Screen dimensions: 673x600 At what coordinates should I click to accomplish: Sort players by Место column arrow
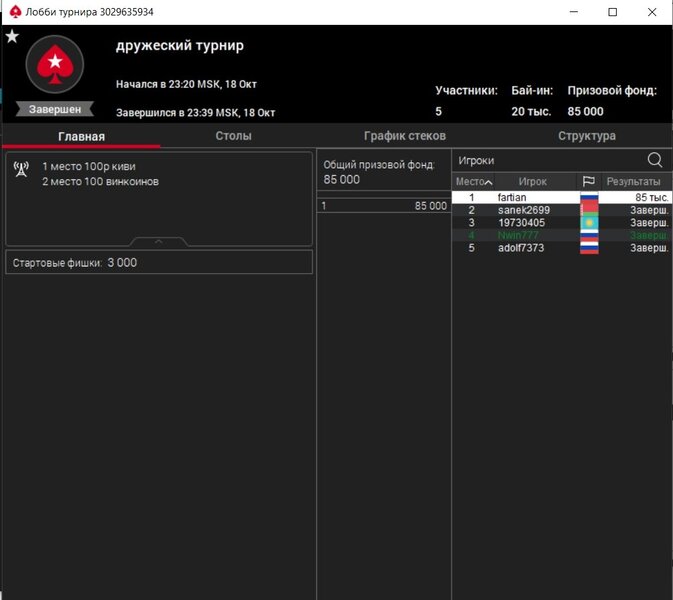click(x=488, y=182)
